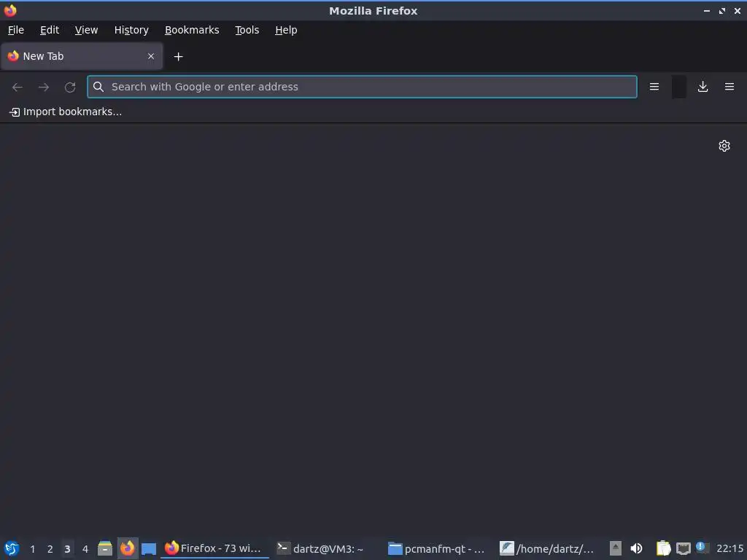Minimize the Firefox window

click(706, 10)
